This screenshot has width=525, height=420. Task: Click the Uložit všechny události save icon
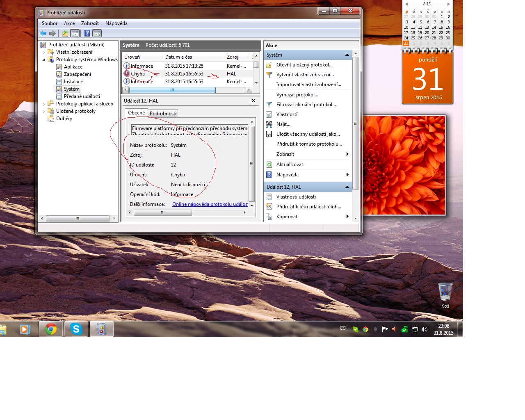click(269, 134)
